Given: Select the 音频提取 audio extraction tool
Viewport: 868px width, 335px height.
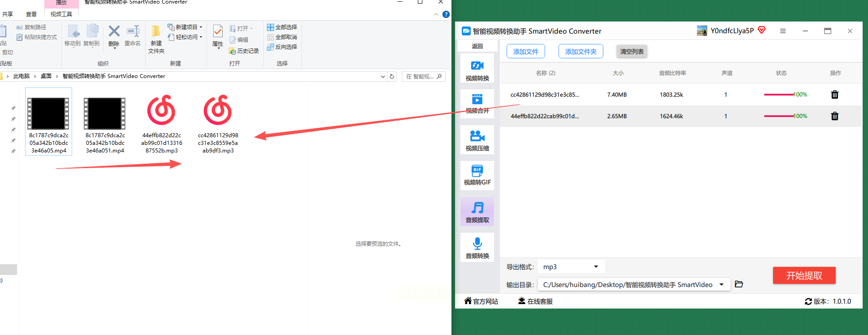Looking at the screenshot, I should point(477,212).
